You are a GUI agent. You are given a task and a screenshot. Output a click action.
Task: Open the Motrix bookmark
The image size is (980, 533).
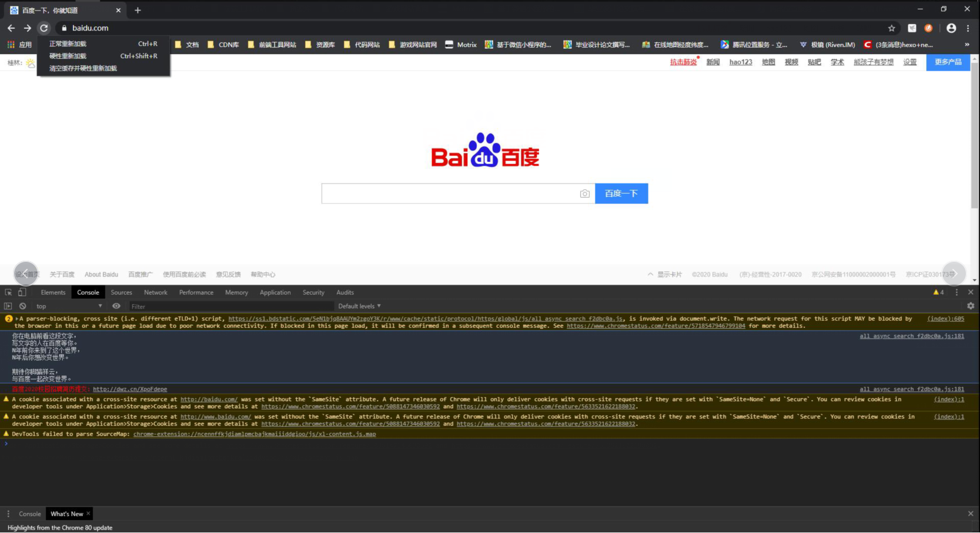click(x=461, y=45)
